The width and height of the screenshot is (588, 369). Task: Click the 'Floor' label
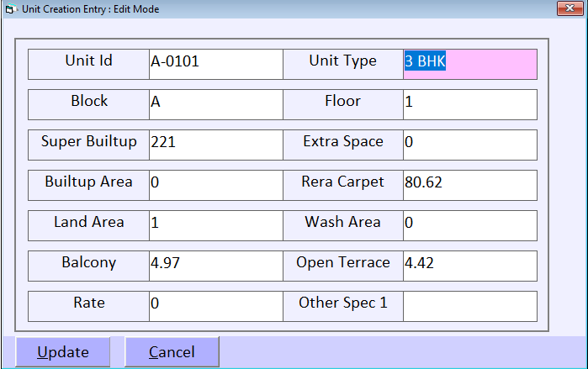(x=342, y=101)
